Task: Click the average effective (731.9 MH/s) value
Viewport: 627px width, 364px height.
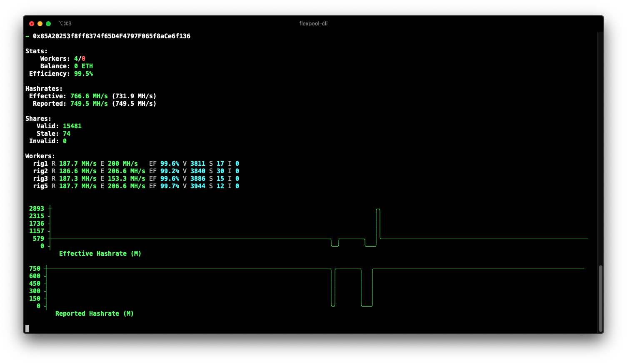Action: click(134, 96)
